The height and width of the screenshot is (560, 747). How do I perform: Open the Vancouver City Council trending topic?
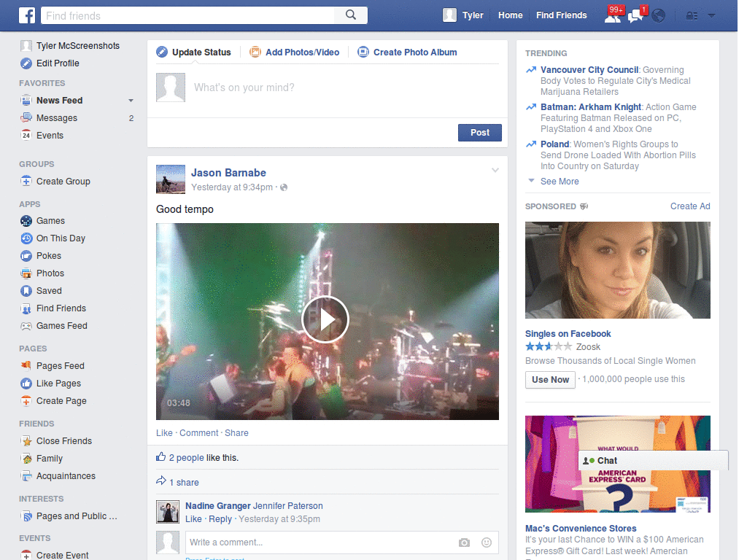click(589, 70)
